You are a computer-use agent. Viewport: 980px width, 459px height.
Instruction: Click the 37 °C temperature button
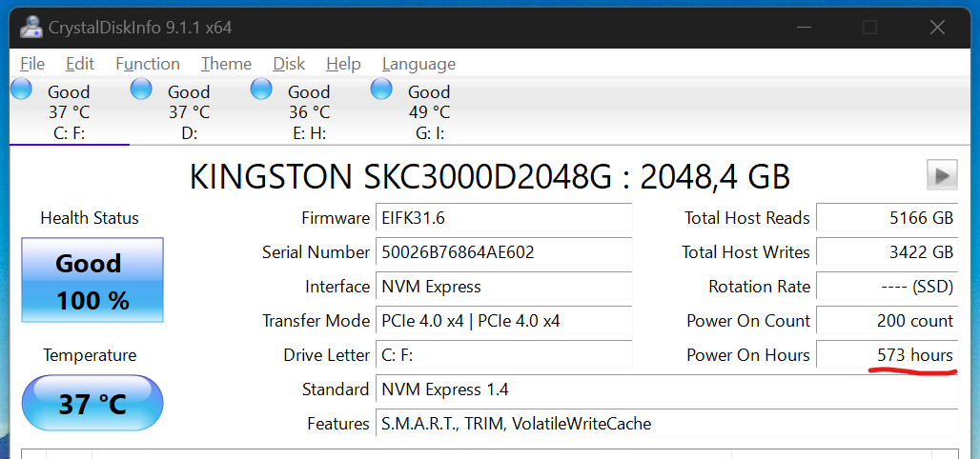click(x=92, y=404)
